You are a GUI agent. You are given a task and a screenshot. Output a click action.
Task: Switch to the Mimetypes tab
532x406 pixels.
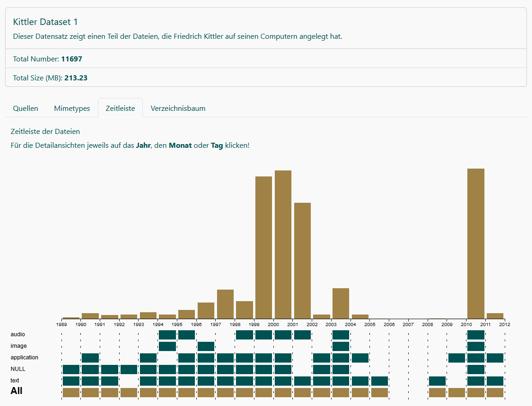(72, 108)
